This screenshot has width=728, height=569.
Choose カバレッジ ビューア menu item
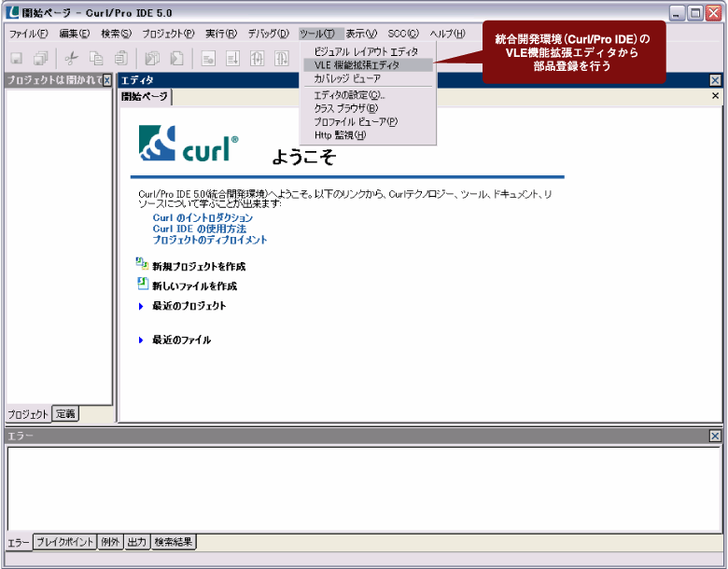368,78
